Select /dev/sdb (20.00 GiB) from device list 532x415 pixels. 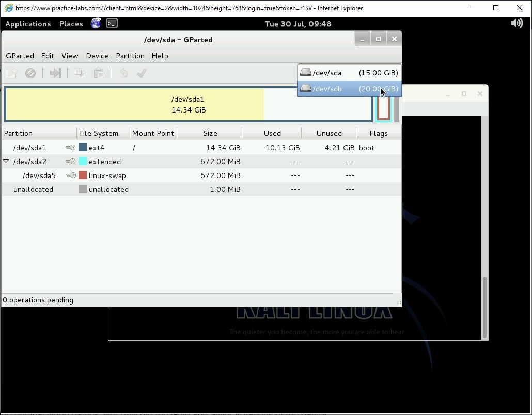349,89
